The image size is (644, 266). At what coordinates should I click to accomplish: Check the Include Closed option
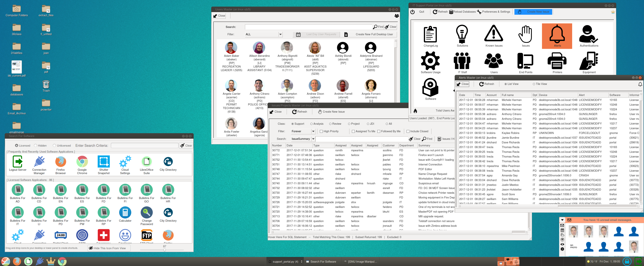click(417, 131)
